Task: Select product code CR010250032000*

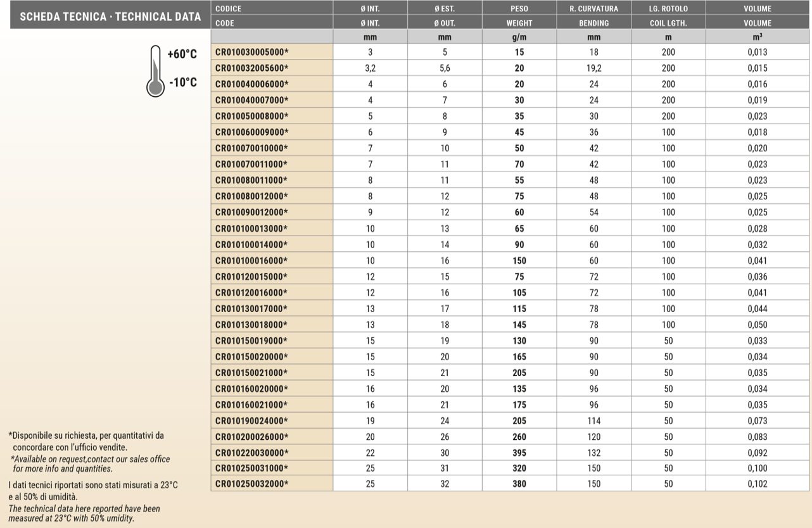Action: 251,484
